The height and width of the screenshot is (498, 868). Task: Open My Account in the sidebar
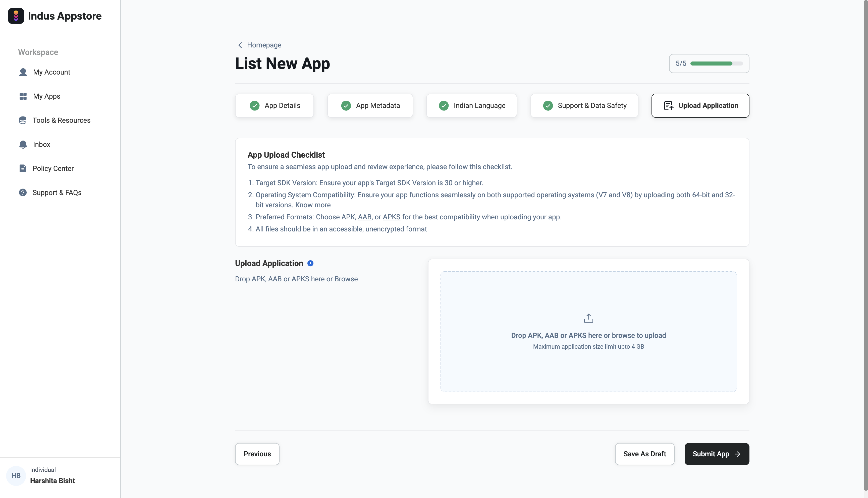52,72
